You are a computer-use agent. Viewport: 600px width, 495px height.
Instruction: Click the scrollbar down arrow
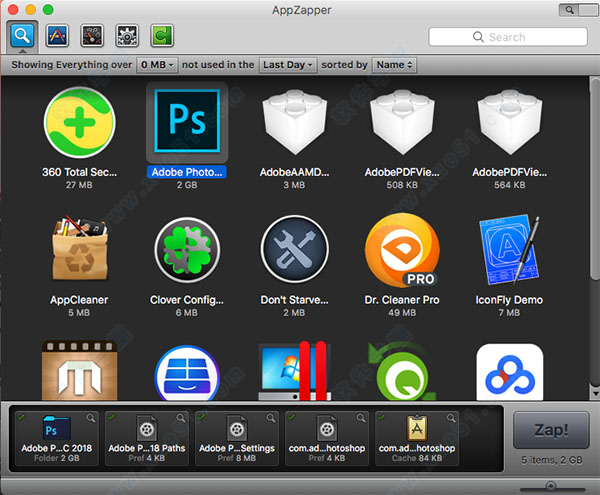(595, 393)
